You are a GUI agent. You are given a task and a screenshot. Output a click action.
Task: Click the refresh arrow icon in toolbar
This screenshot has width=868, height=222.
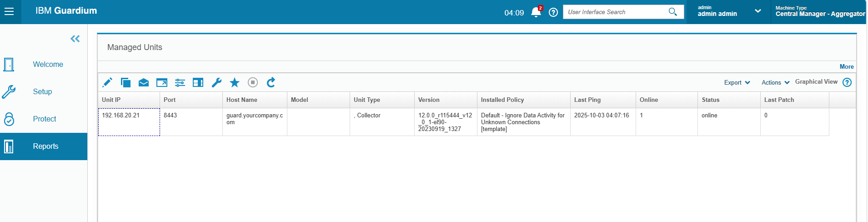click(x=271, y=82)
